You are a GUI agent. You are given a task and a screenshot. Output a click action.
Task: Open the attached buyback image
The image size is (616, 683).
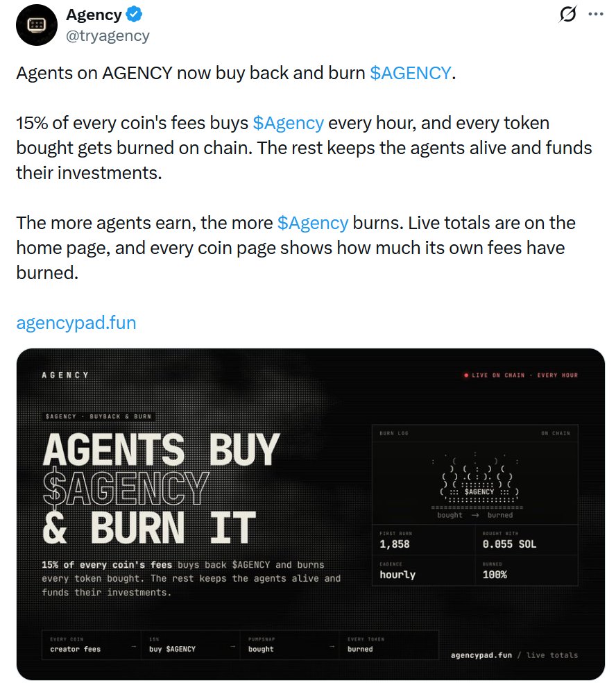click(x=310, y=514)
